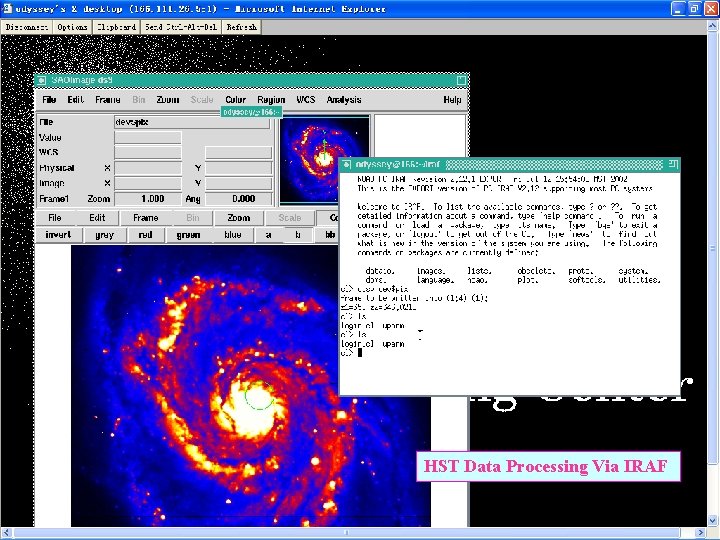Image resolution: width=720 pixels, height=540 pixels.
Task: Click the Frame button in ds9 buttonbar
Action: click(146, 218)
